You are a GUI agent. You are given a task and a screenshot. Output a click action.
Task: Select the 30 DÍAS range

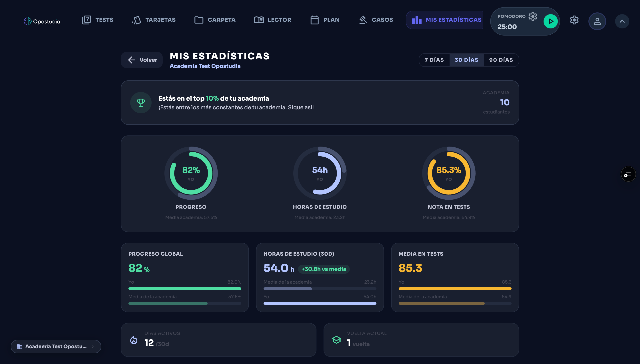(466, 60)
